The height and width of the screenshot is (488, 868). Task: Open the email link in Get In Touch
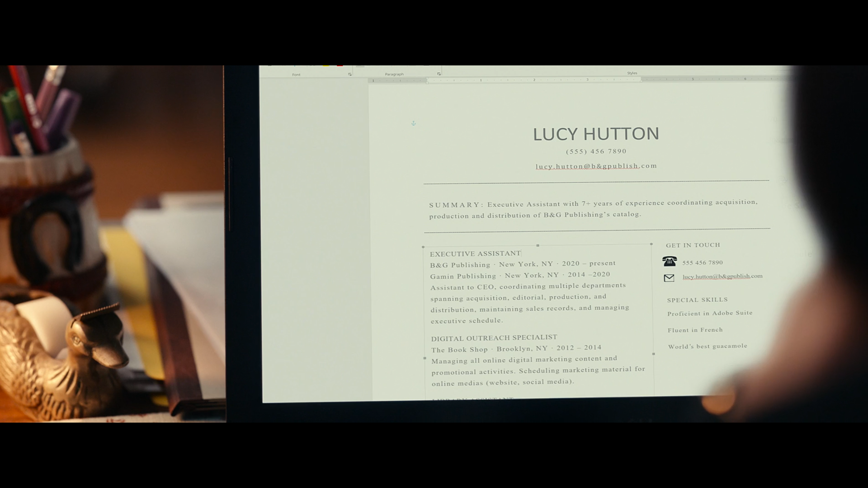tap(722, 276)
